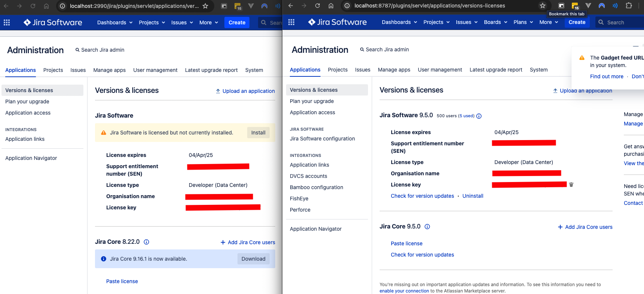Expand the Dashboards dropdown in left window
Image resolution: width=644 pixels, height=294 pixels.
pyautogui.click(x=115, y=22)
